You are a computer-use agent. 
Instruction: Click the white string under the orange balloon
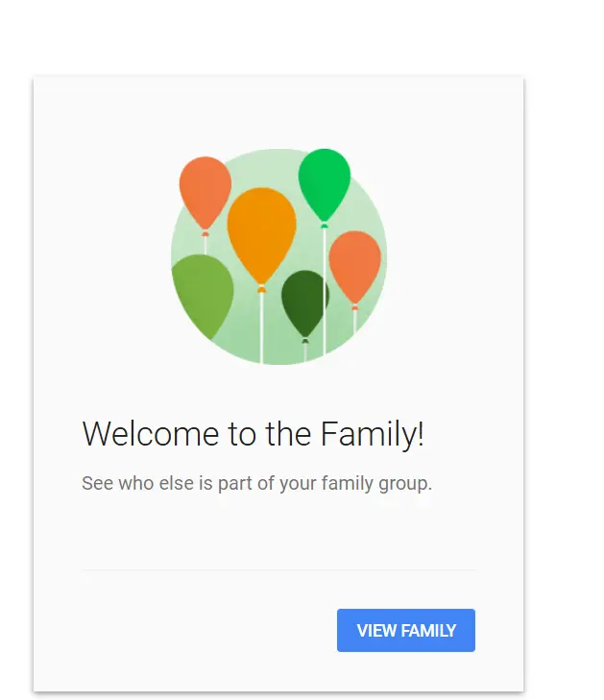(x=261, y=328)
